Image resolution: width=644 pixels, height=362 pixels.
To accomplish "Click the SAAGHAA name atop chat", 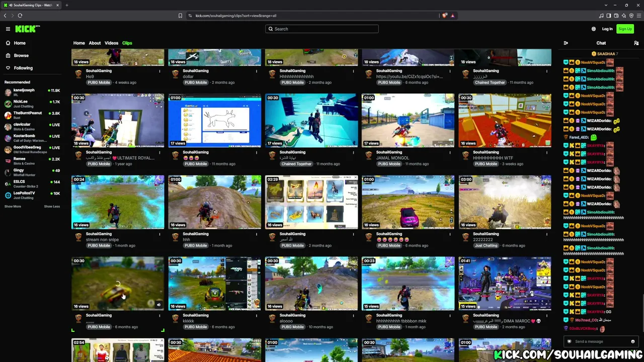I will tap(606, 54).
